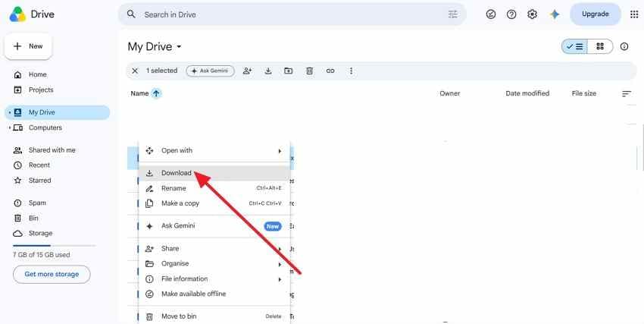Click the New button
Viewport: 644px width, 324px height.
pos(28,46)
